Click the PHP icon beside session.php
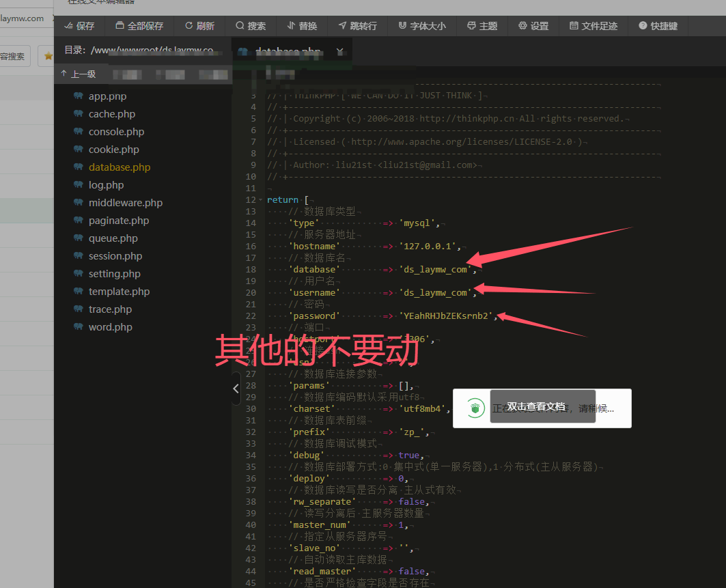The width and height of the screenshot is (726, 588). 79,255
